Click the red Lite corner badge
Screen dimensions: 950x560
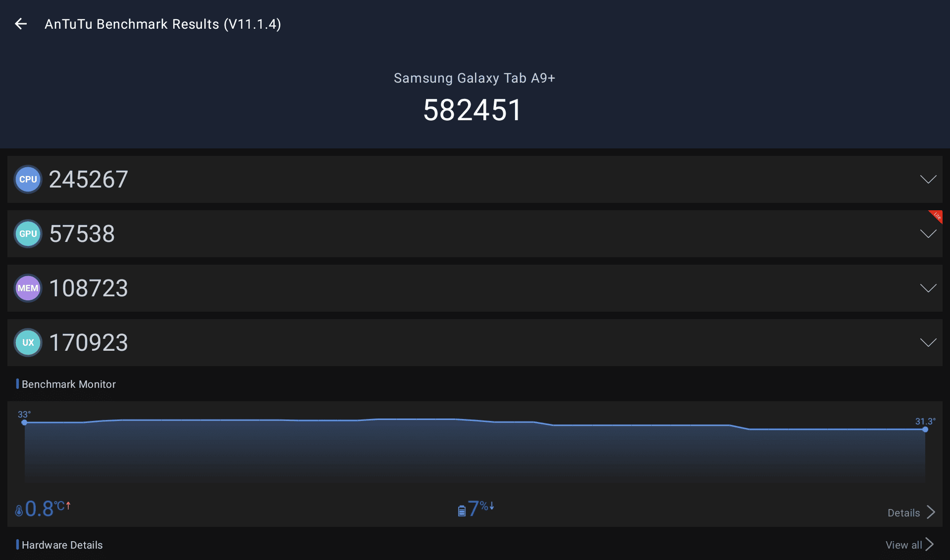coord(936,216)
